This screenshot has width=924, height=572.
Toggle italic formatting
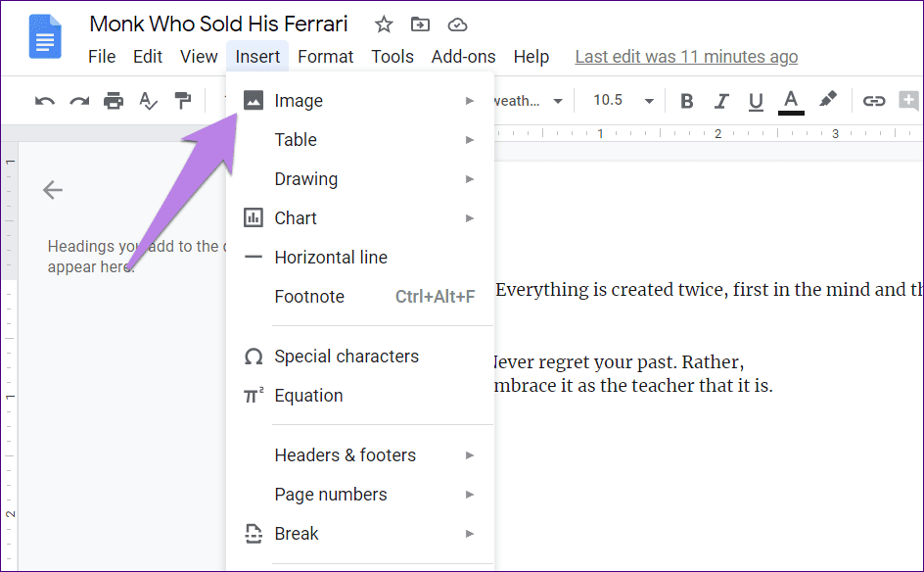(x=721, y=100)
